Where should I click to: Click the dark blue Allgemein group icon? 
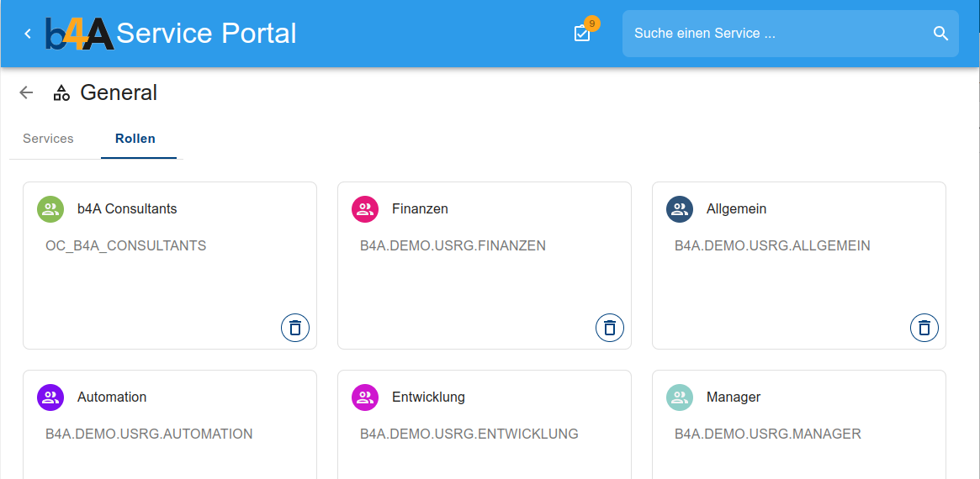[x=680, y=209]
